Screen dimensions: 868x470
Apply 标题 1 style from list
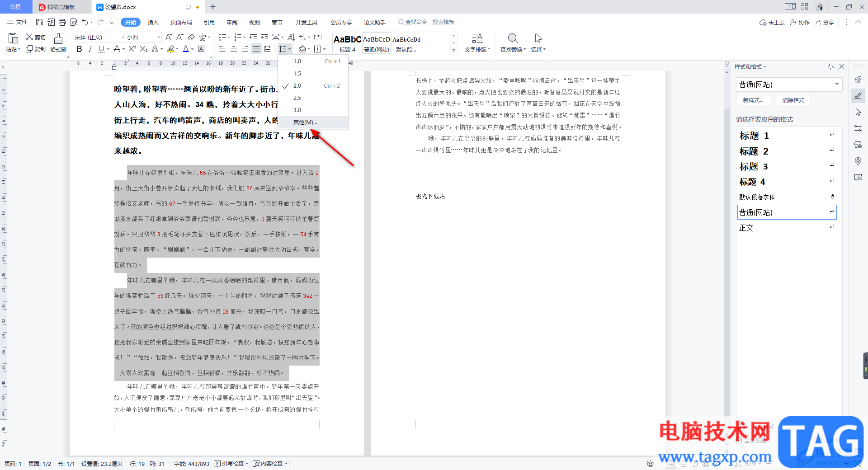point(787,136)
